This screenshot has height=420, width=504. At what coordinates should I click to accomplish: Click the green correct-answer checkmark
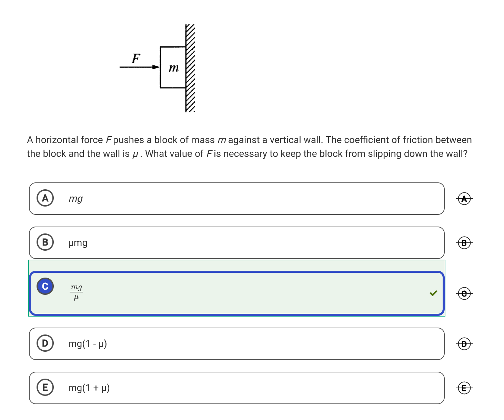[433, 293]
